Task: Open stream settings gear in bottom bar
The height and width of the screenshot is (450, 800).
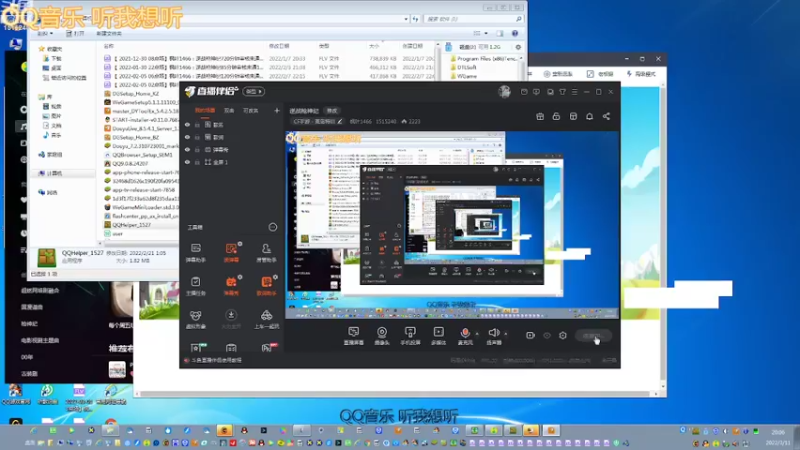Action: (563, 336)
